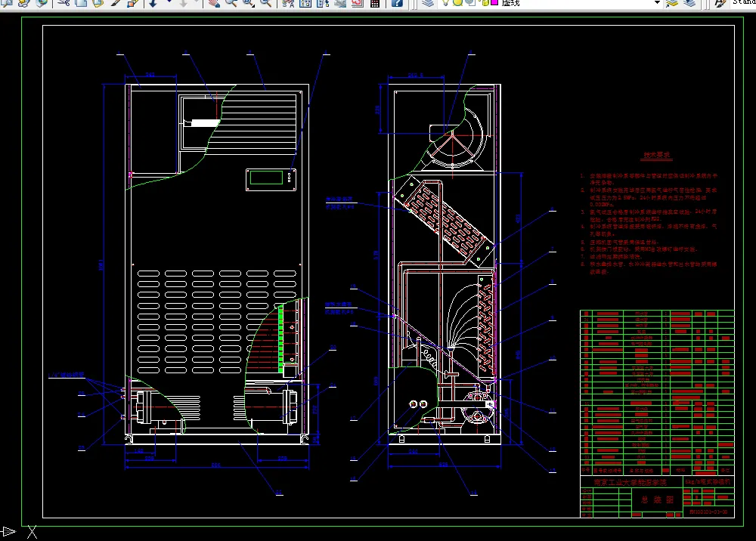Open the Sheet Set Manager icon

[340, 2]
